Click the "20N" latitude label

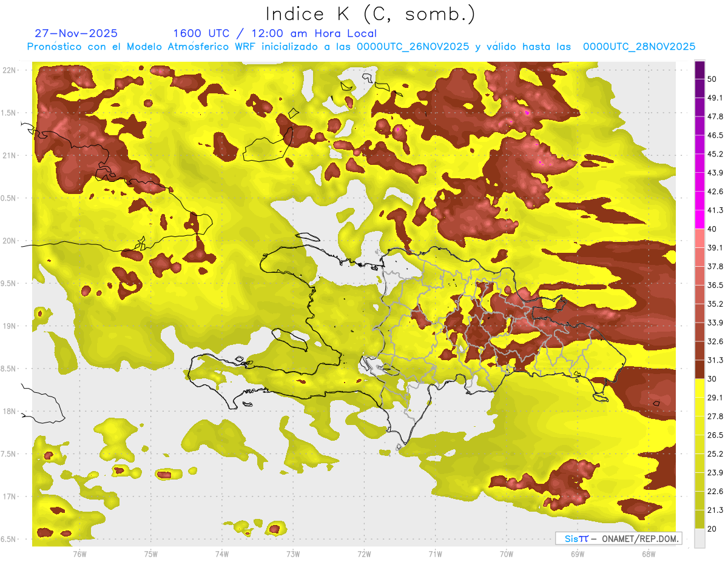pos(10,241)
